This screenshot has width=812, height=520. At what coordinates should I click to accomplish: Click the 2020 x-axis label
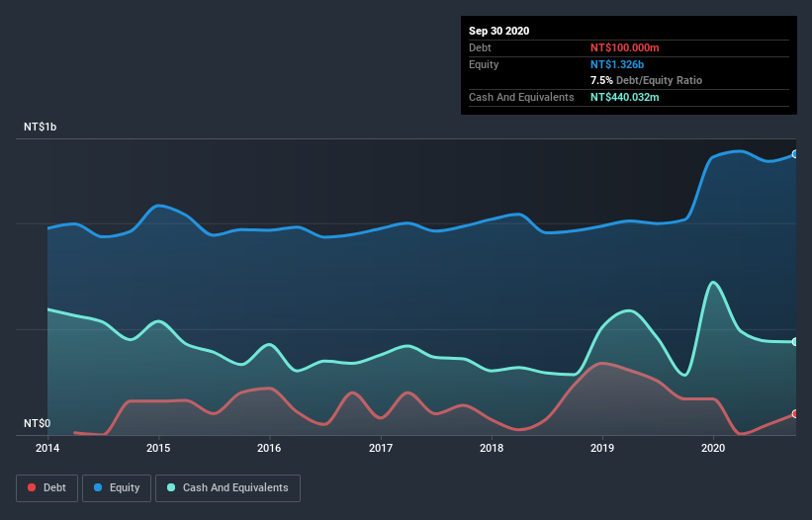(713, 448)
